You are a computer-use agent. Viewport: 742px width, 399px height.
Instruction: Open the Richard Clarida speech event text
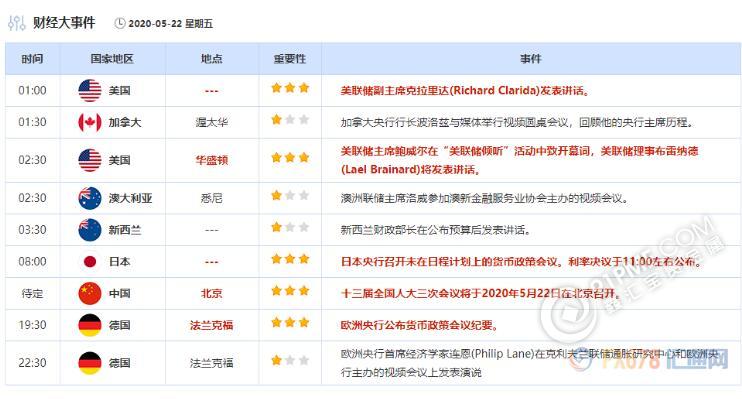click(465, 90)
